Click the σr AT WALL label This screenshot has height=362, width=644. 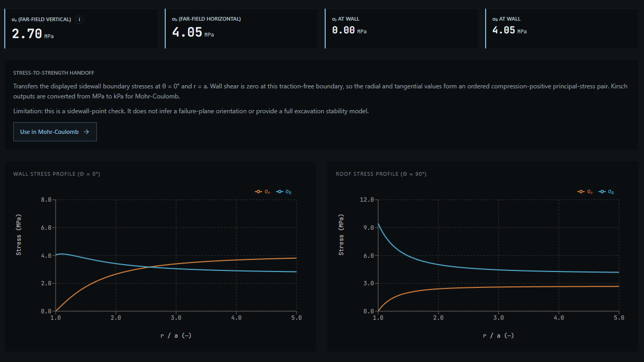click(x=346, y=19)
